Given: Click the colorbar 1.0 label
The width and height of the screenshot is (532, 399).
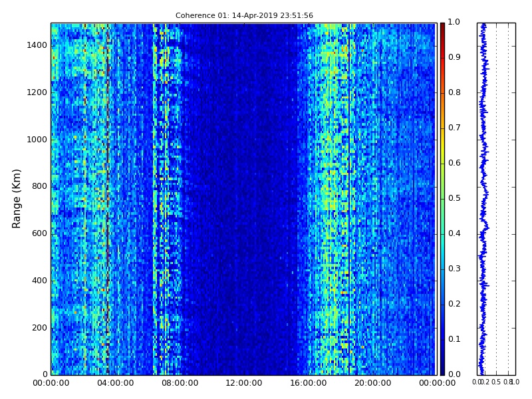Looking at the screenshot, I should [x=454, y=22].
